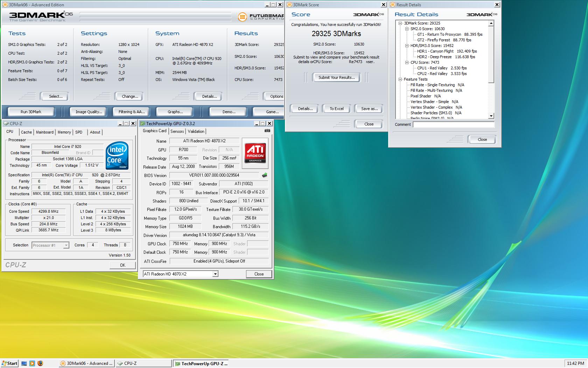Image resolution: width=588 pixels, height=368 pixels.
Task: Switch to the Cache tab in CPU-Z
Action: [x=26, y=132]
